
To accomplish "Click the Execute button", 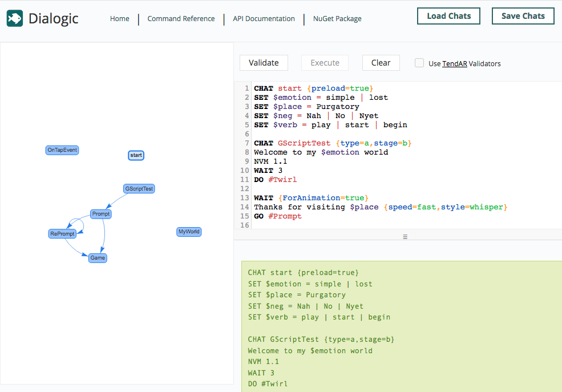I will tap(325, 63).
